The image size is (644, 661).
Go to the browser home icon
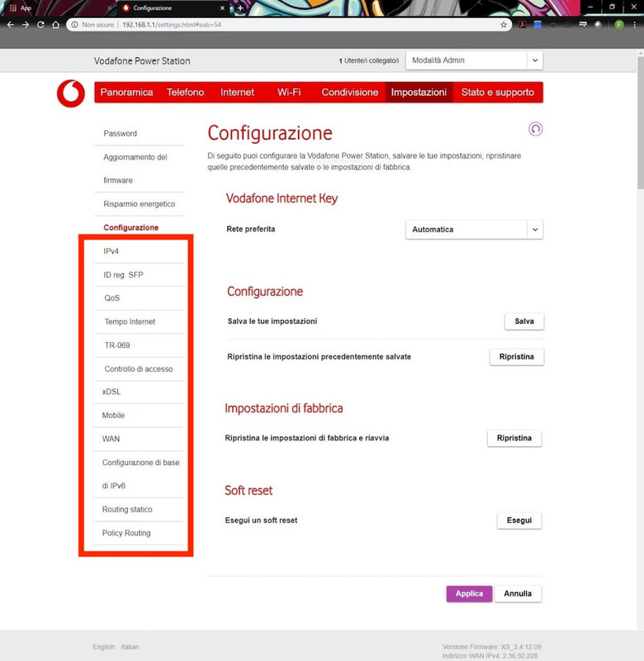(x=55, y=25)
